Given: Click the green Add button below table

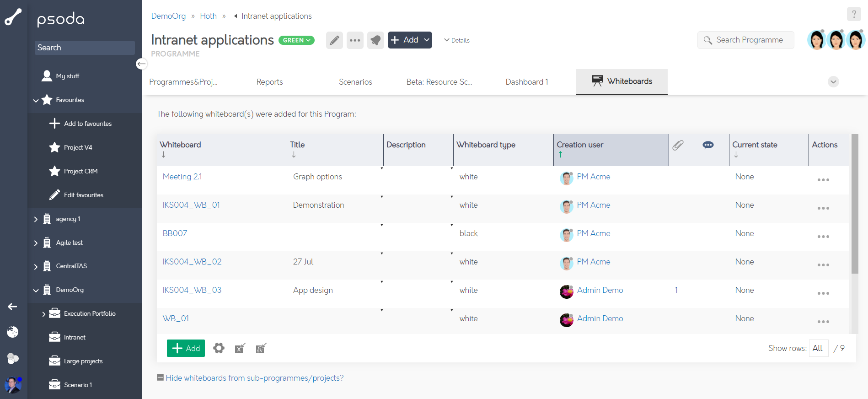Looking at the screenshot, I should pos(186,348).
